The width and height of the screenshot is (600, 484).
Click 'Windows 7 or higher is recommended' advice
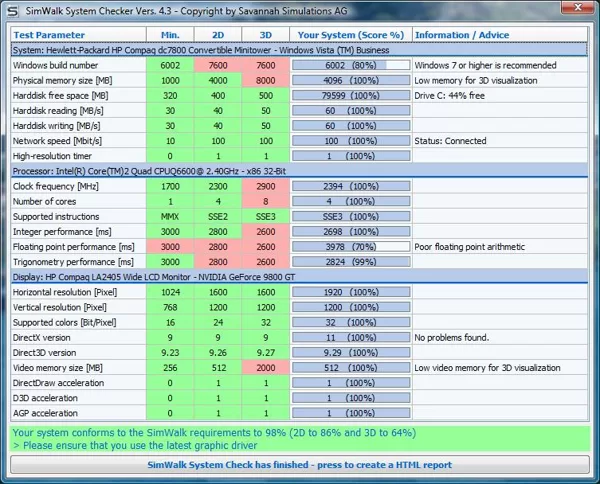click(x=485, y=65)
